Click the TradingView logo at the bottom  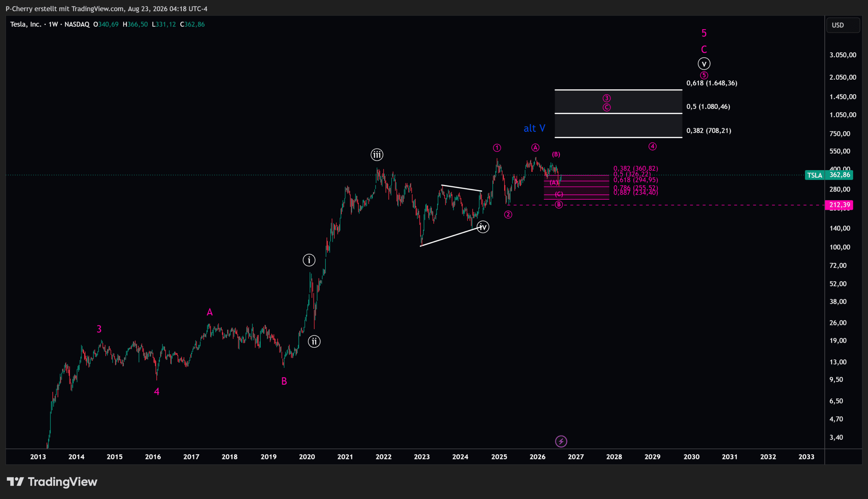click(x=52, y=481)
